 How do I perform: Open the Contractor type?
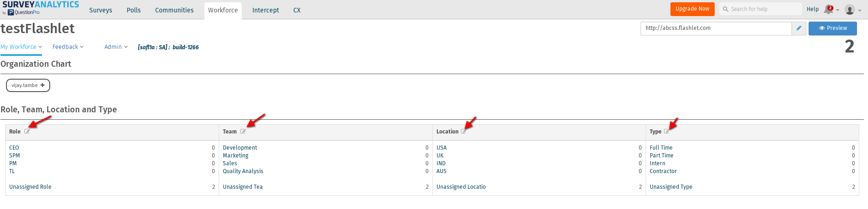pos(663,171)
